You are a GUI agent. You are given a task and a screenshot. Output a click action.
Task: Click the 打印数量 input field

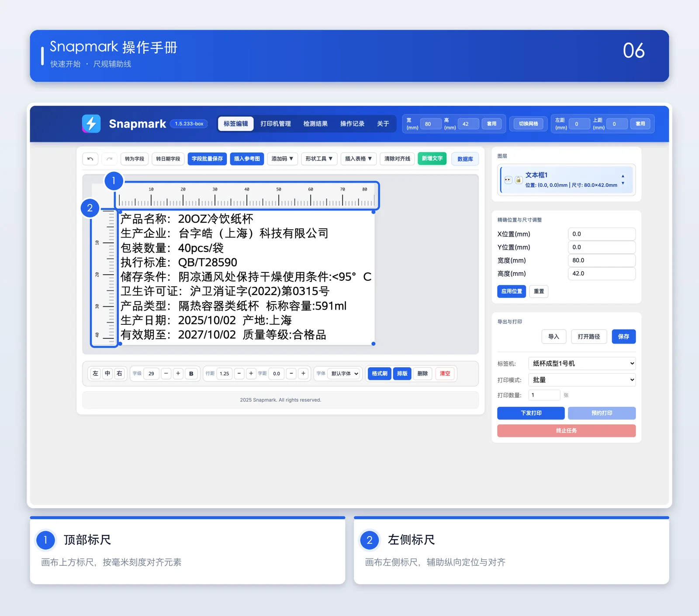(544, 395)
